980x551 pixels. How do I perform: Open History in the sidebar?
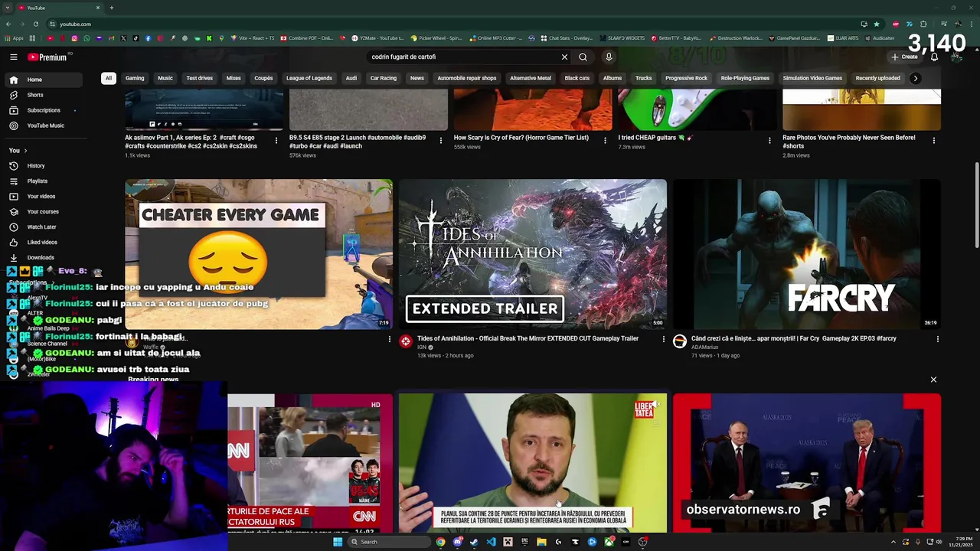pyautogui.click(x=44, y=166)
